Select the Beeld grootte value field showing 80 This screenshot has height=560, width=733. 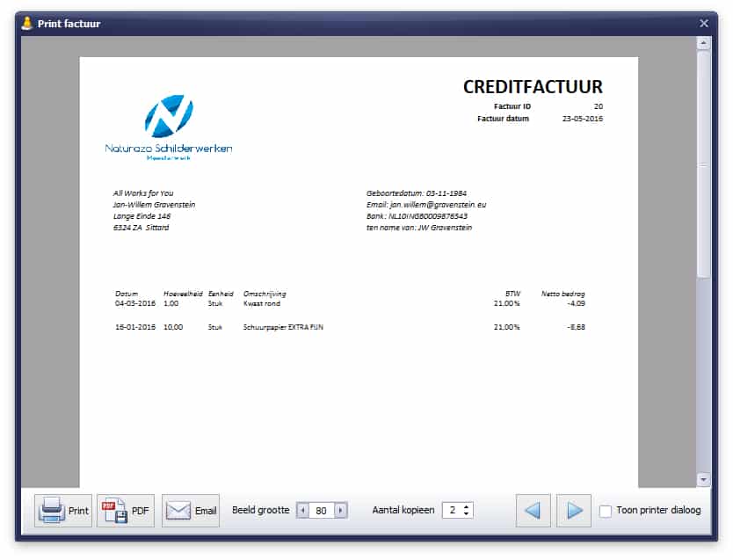click(x=322, y=510)
